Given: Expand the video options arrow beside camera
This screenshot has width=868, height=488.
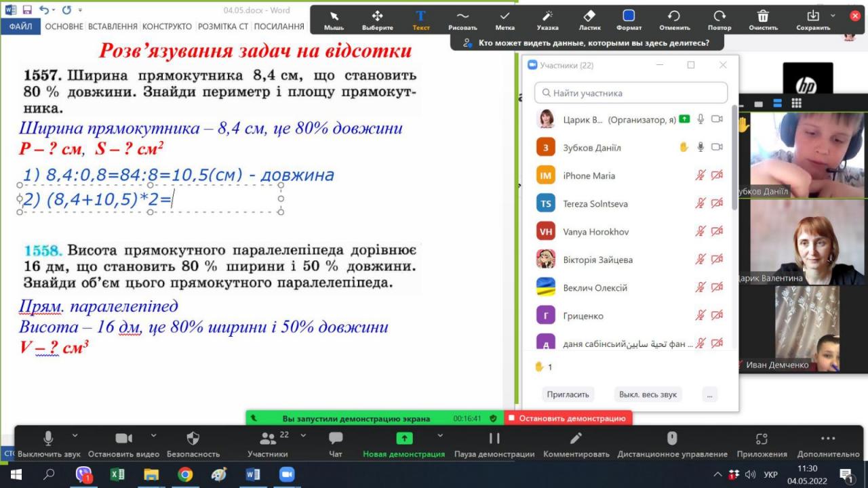Looking at the screenshot, I should tap(153, 435).
